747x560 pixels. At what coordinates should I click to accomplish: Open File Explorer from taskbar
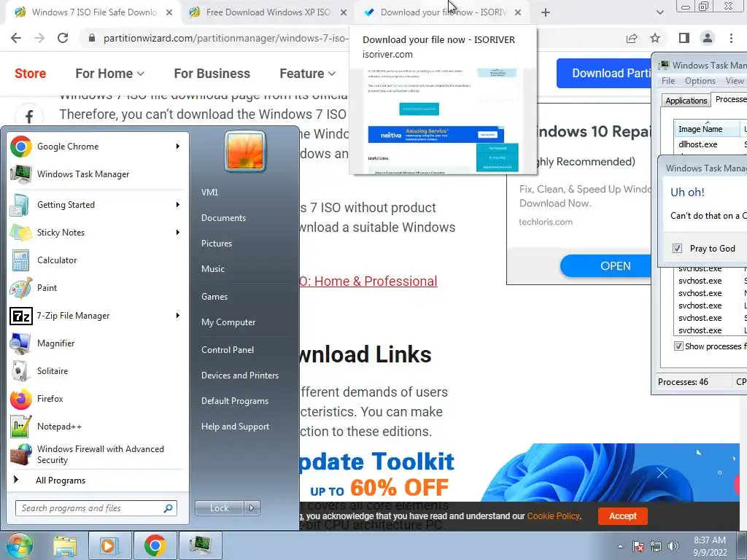pyautogui.click(x=65, y=545)
